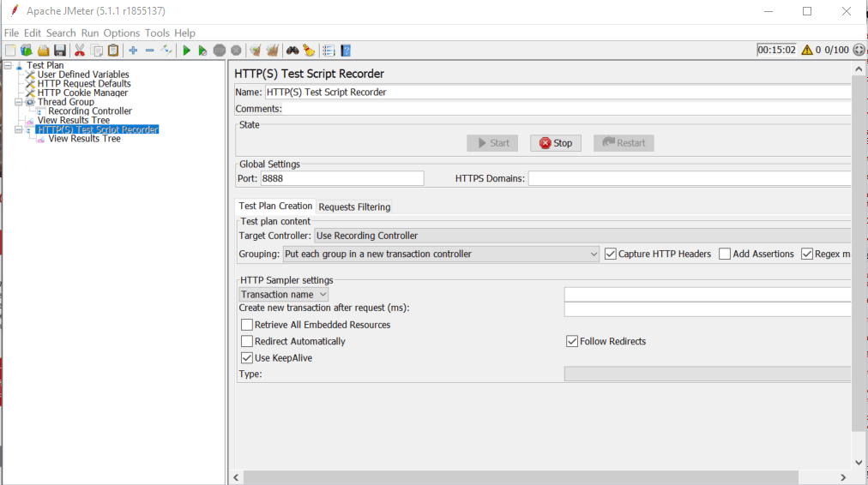Click the Save test plan floppy icon
This screenshot has height=485, width=868.
tap(60, 51)
